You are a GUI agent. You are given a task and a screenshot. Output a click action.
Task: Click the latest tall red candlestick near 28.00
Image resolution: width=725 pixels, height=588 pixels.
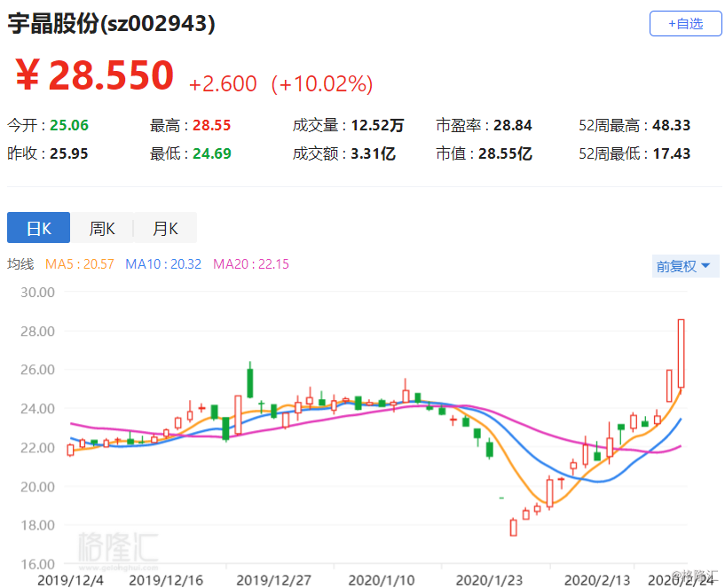click(681, 354)
